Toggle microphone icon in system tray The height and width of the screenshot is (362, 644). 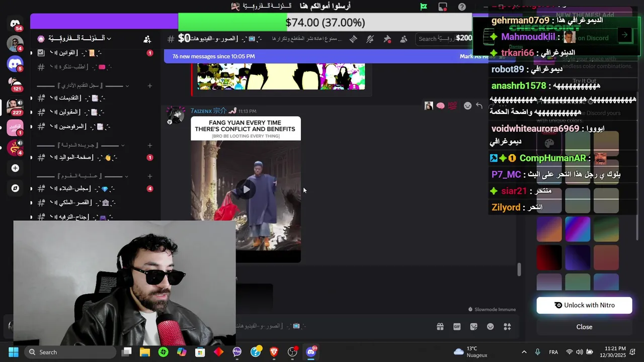537,352
